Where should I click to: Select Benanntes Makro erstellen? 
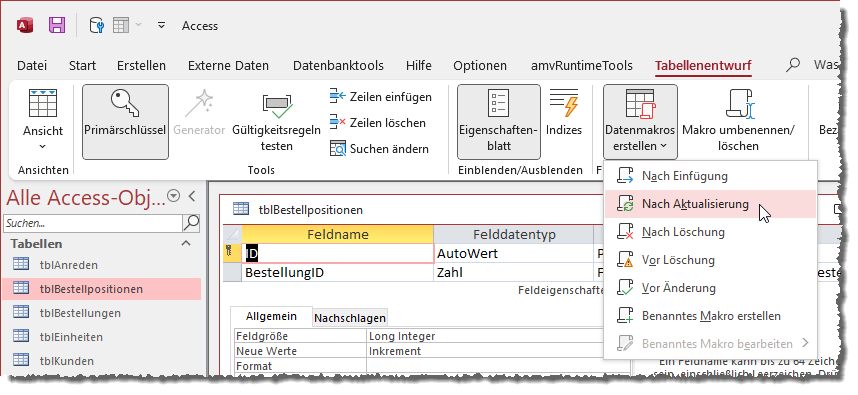tap(710, 316)
